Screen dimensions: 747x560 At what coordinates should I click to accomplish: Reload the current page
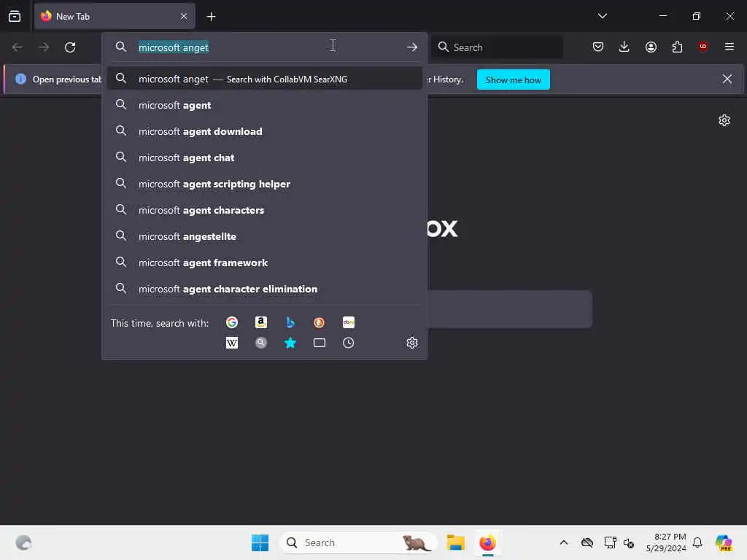(x=70, y=47)
